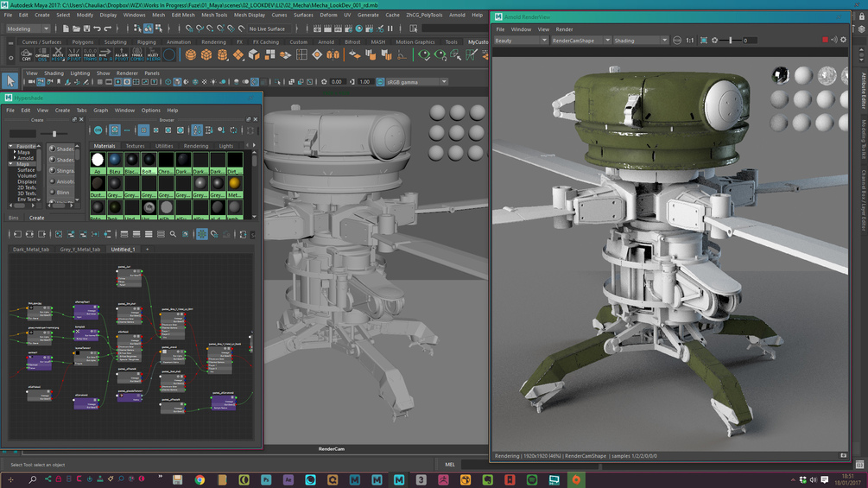
Task: Click the Delete History shelf icon
Action: pyautogui.click(x=58, y=54)
